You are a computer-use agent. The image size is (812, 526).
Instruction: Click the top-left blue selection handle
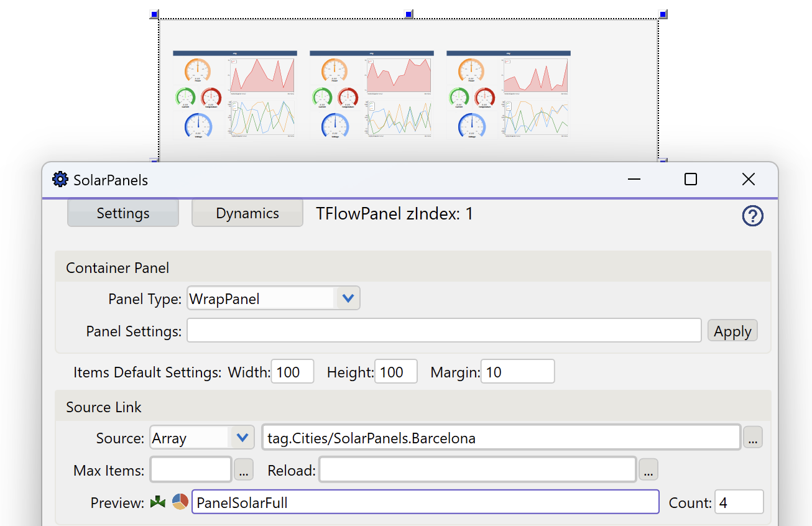pos(154,14)
